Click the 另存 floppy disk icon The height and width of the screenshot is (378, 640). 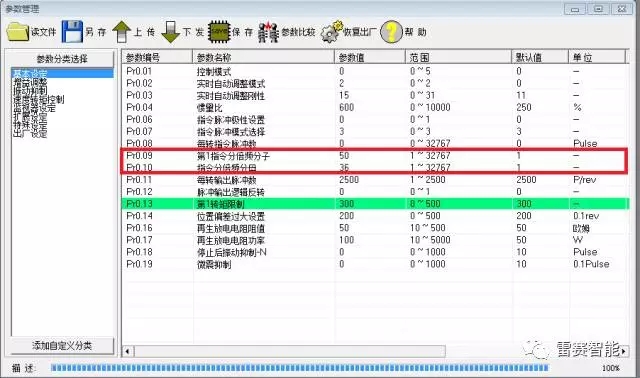pos(72,31)
